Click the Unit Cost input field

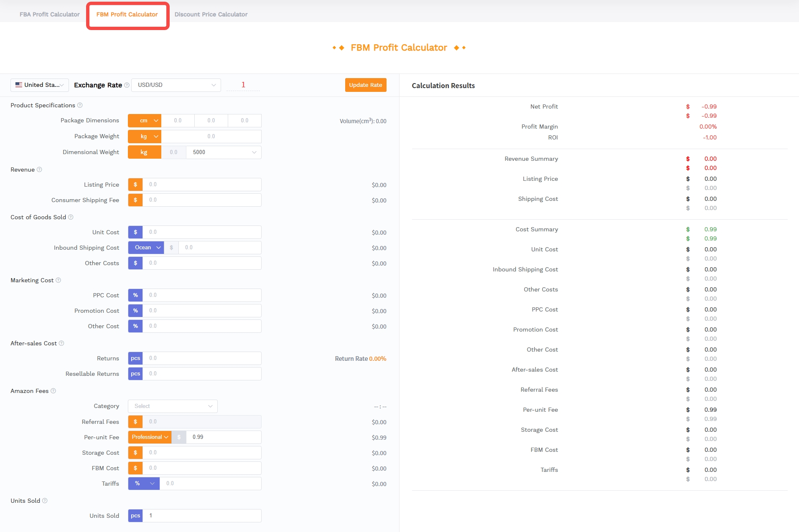(x=202, y=232)
